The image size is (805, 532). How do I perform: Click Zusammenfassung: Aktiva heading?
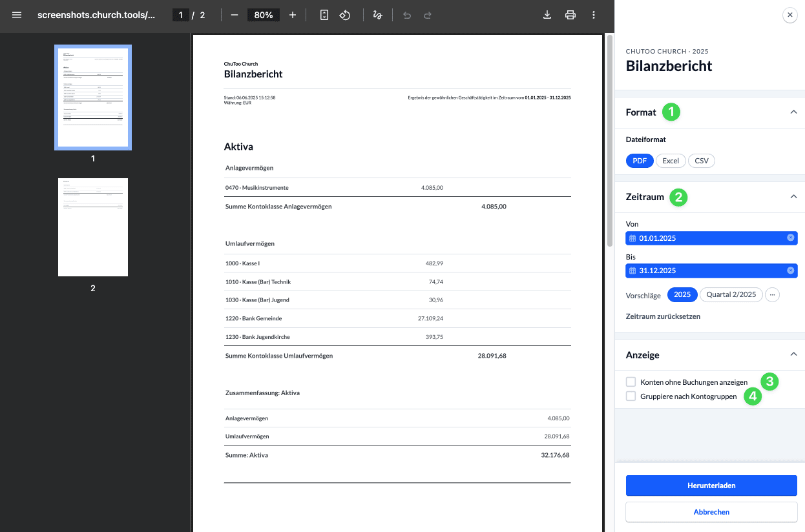point(262,393)
